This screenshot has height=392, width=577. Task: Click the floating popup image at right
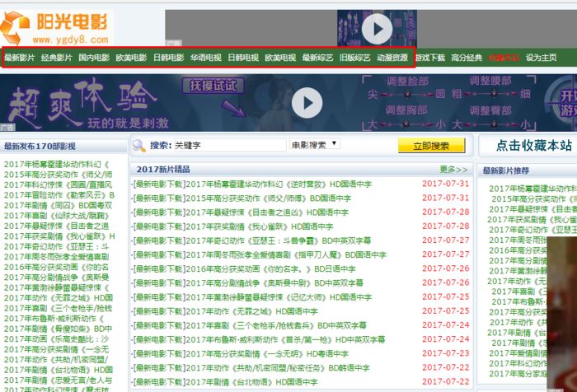(562, 314)
